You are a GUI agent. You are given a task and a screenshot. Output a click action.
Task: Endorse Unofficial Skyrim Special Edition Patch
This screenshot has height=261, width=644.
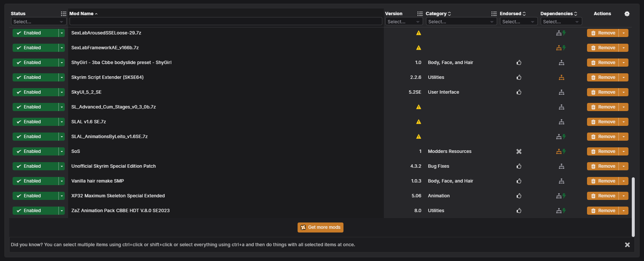pos(519,166)
